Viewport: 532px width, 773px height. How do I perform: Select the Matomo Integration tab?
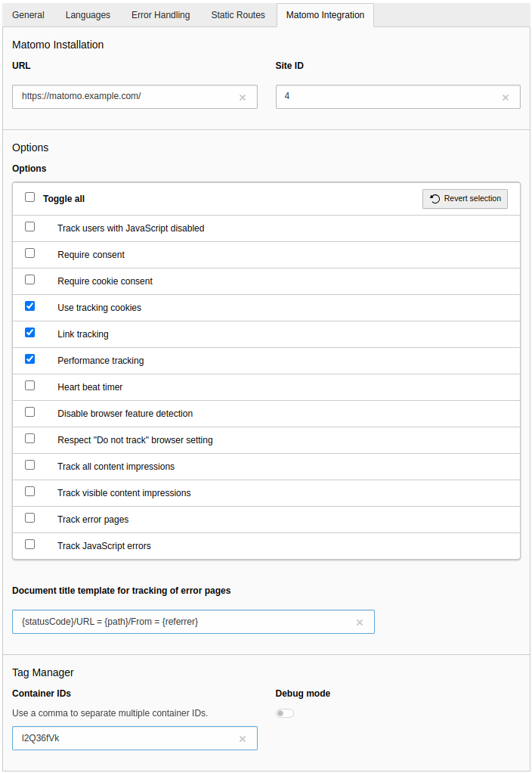pos(325,15)
